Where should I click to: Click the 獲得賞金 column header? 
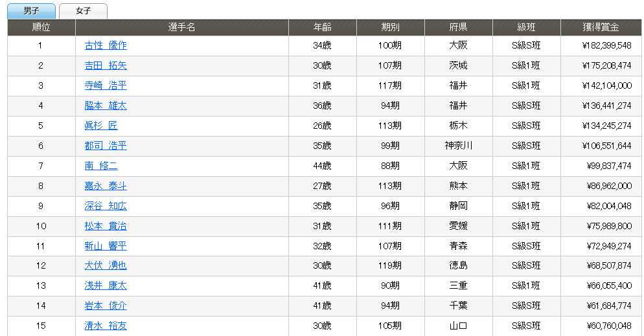tap(601, 28)
